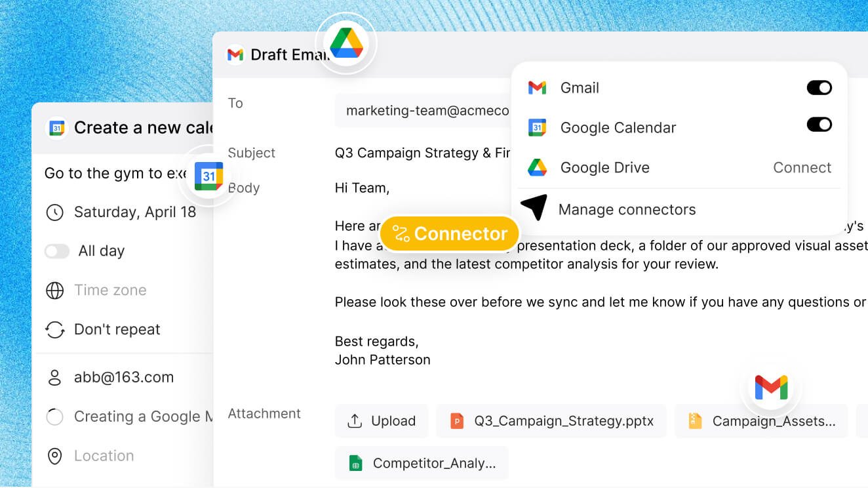Click the clock icon beside Saturday, April 18
868x488 pixels.
click(55, 212)
